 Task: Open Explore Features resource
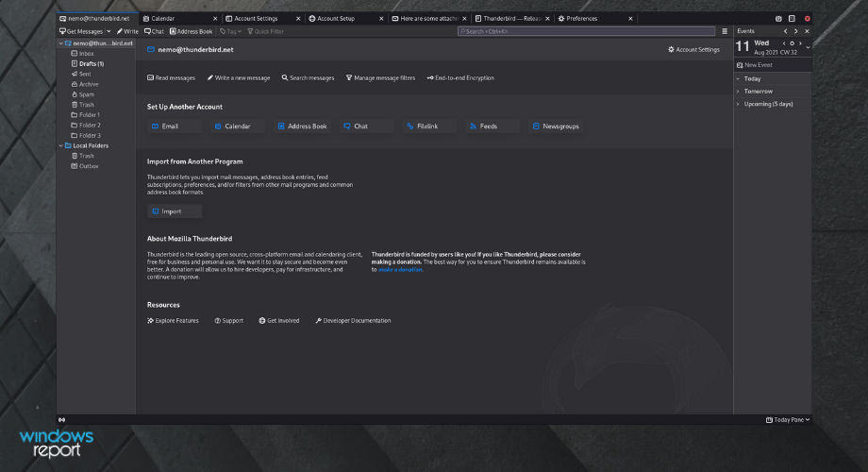click(x=173, y=321)
